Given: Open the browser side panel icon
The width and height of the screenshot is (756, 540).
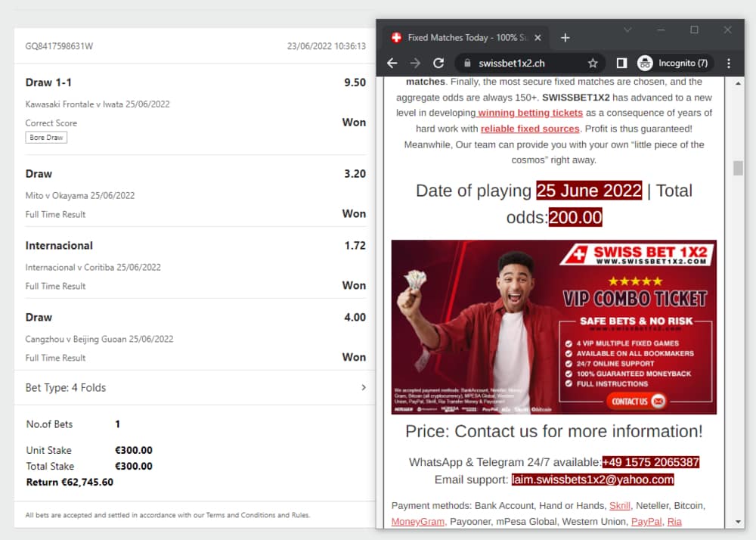Looking at the screenshot, I should click(x=621, y=64).
